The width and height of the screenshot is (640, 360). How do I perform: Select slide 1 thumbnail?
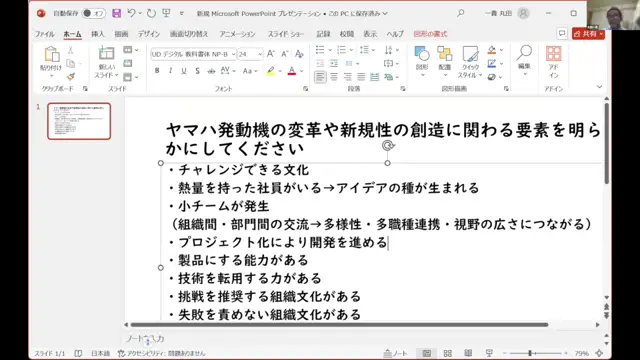click(x=79, y=121)
